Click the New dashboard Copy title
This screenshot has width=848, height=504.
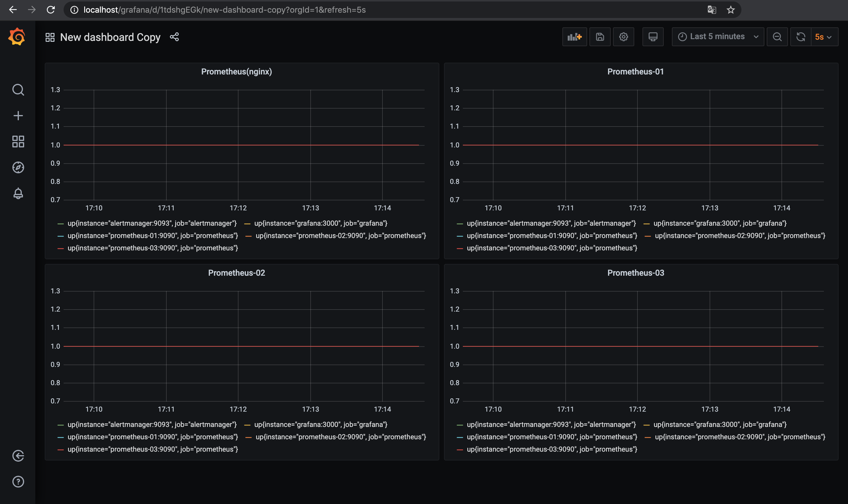pyautogui.click(x=110, y=37)
